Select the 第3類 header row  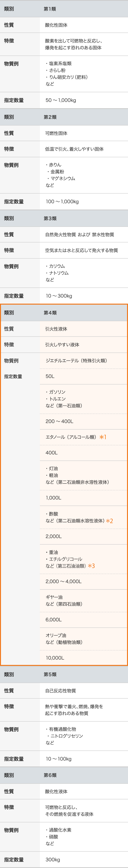pos(64,218)
